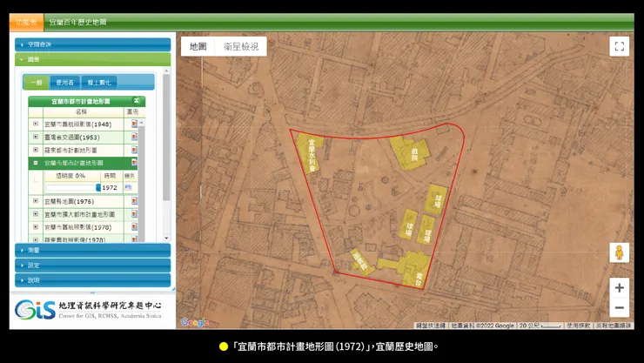Click the 1972 time value field
The width and height of the screenshot is (644, 363).
point(110,188)
